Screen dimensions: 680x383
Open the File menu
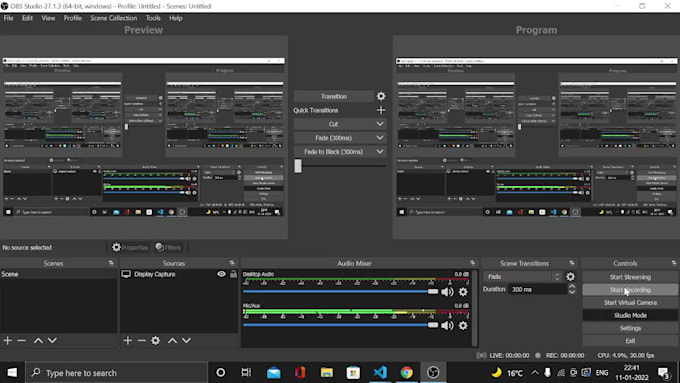pyautogui.click(x=8, y=18)
